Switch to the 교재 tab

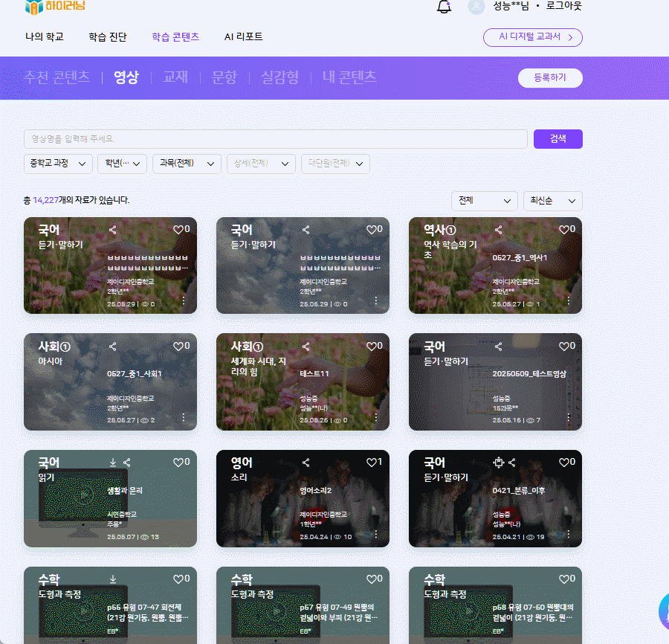pos(175,77)
